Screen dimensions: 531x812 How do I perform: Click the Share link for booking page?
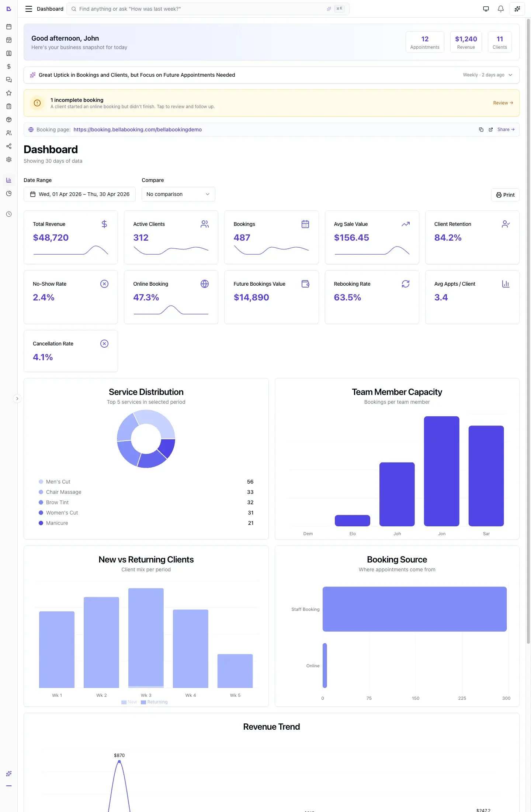[506, 130]
